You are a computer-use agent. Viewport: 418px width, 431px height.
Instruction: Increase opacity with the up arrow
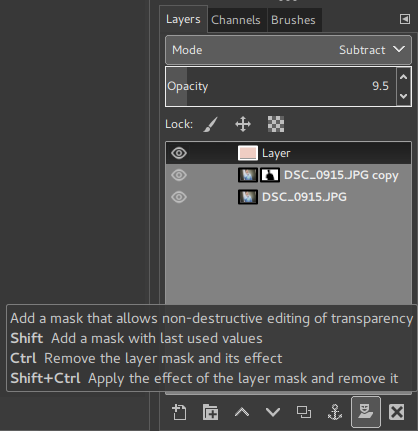click(404, 77)
